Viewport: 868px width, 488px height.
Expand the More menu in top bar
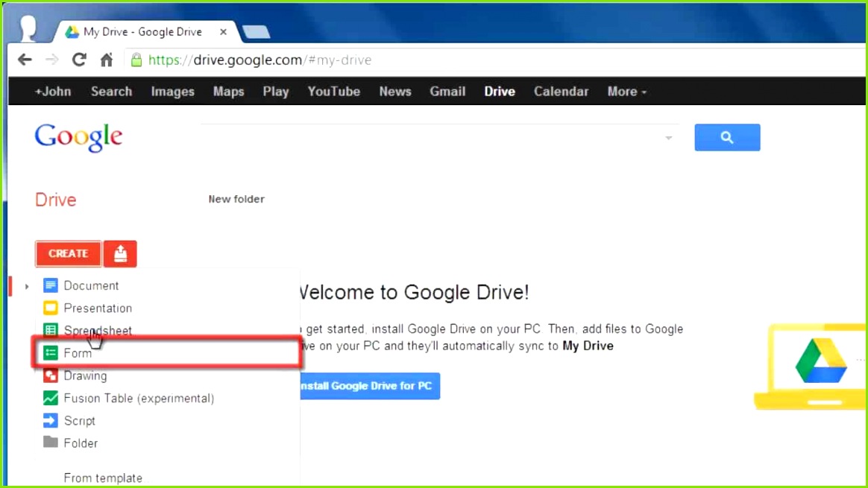click(626, 92)
